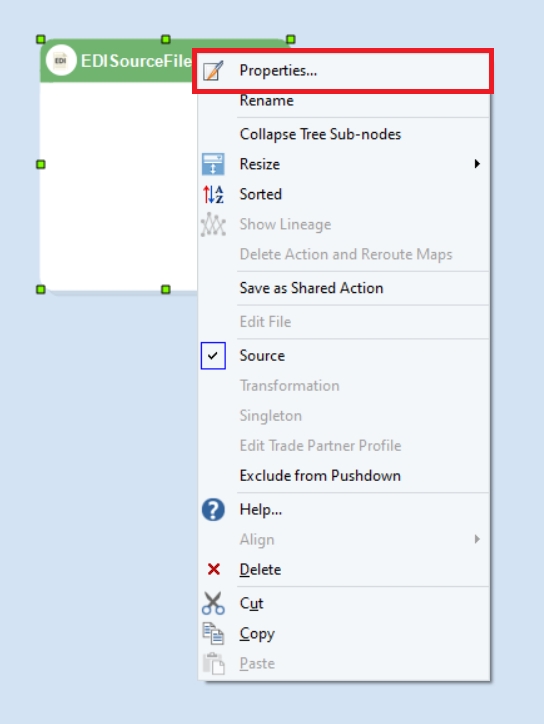Click the EDI icon on EDISourceFile header

point(61,60)
